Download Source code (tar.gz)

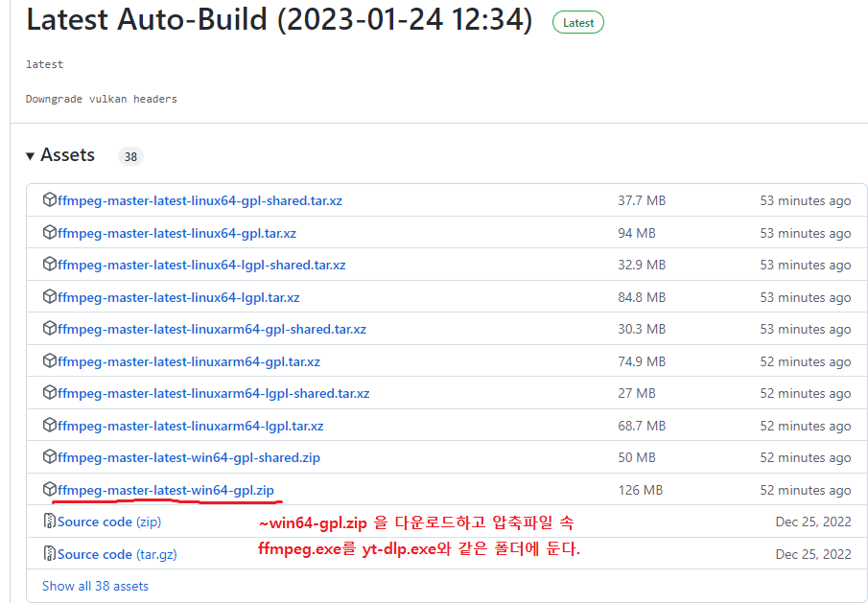[117, 554]
